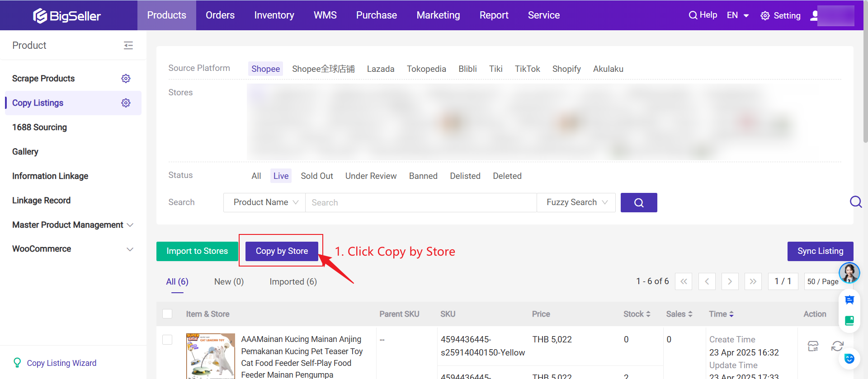This screenshot has height=379, width=868.
Task: Filter status by Under Review
Action: tap(371, 176)
